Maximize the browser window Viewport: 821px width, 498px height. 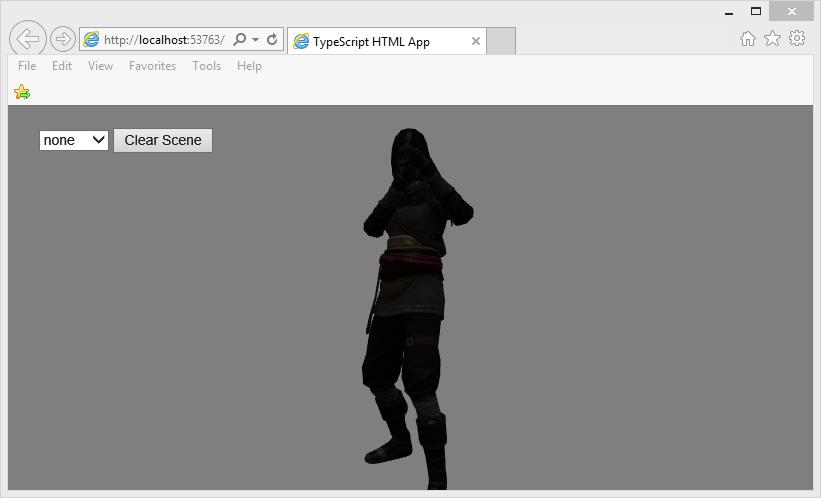(x=756, y=12)
